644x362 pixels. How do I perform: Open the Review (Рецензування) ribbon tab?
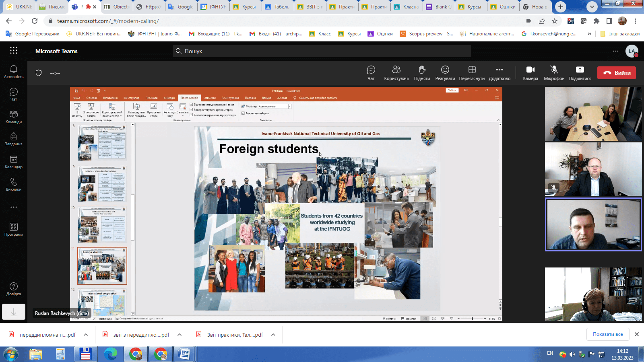(x=230, y=98)
